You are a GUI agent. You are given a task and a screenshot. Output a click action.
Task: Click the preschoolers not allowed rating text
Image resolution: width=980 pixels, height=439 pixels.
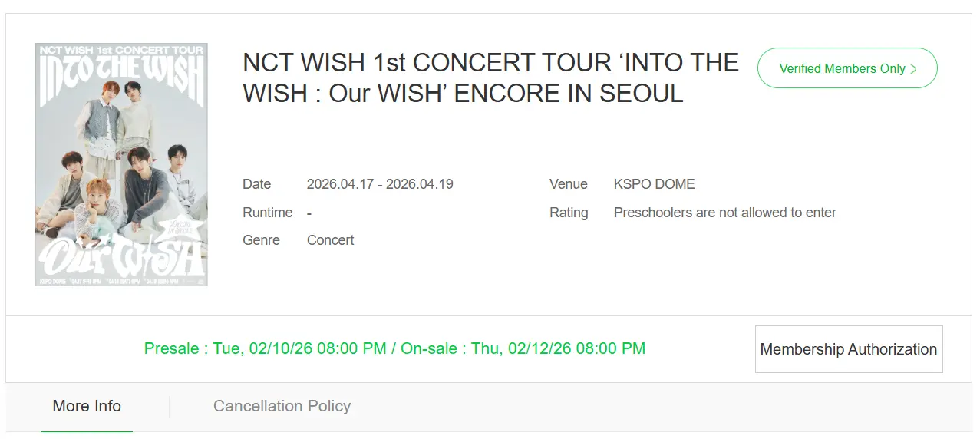[x=724, y=213]
